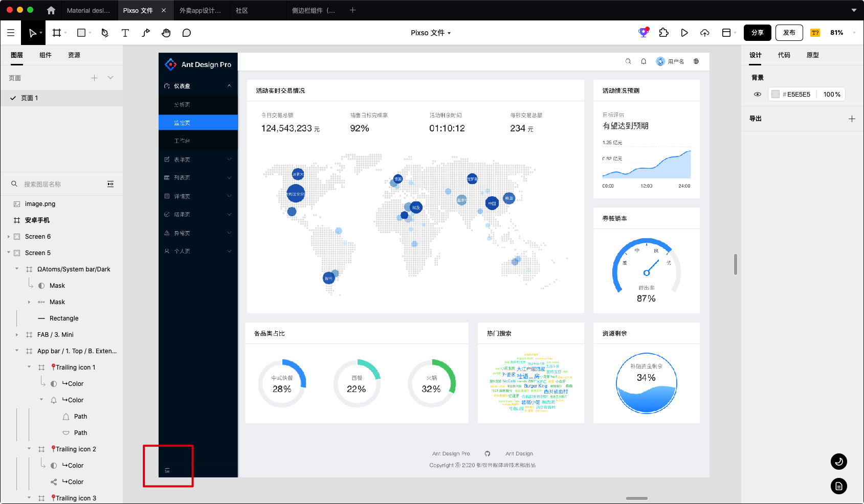Switch to the 代码 code tab
864x504 pixels.
point(784,55)
